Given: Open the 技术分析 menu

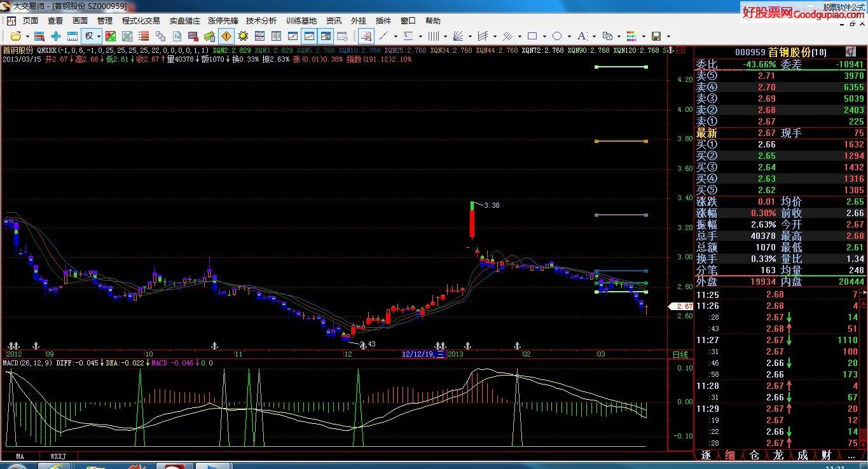Looking at the screenshot, I should point(261,20).
